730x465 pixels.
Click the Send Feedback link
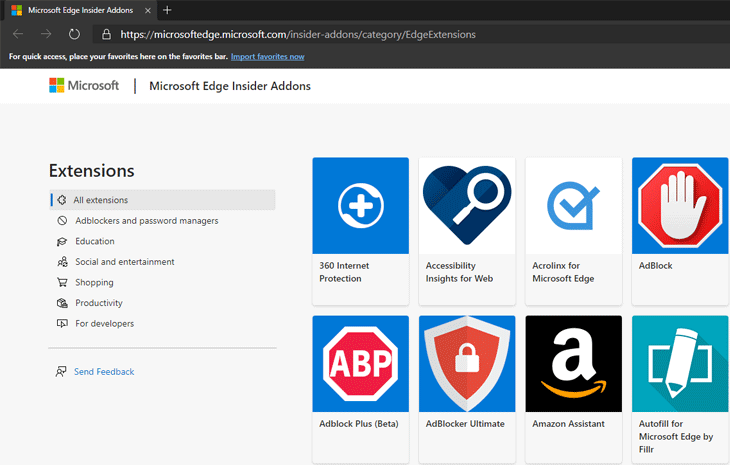pyautogui.click(x=104, y=371)
